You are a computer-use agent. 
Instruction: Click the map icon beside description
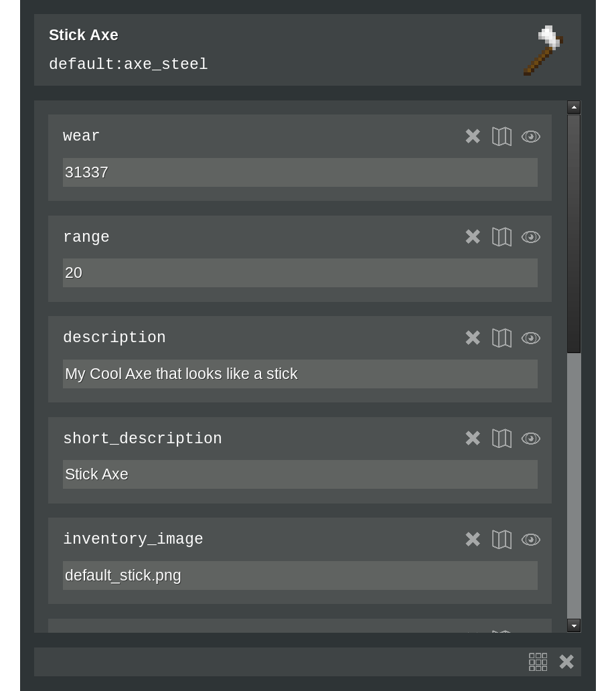tap(502, 338)
